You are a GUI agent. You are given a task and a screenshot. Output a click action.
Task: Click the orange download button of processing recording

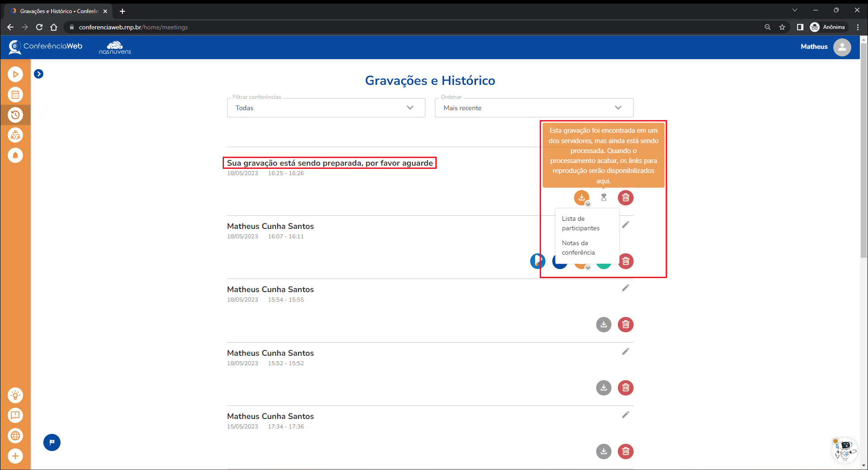pyautogui.click(x=582, y=197)
